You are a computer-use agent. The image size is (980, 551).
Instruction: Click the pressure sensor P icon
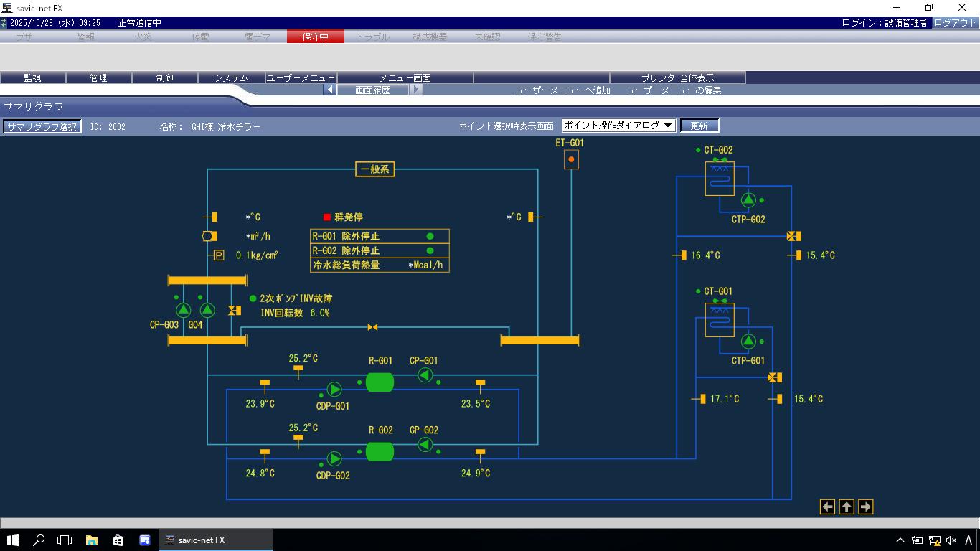(219, 255)
